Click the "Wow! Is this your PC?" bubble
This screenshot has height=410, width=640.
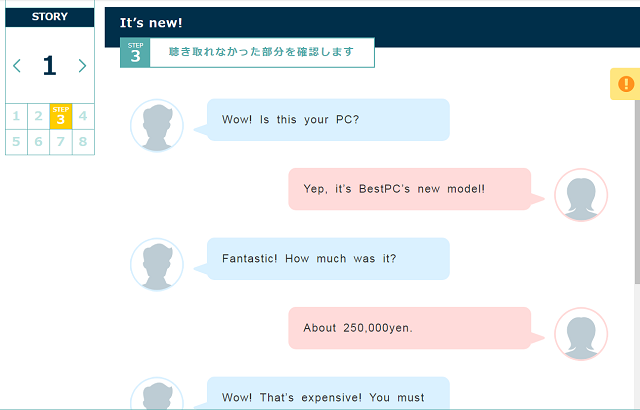pos(328,120)
